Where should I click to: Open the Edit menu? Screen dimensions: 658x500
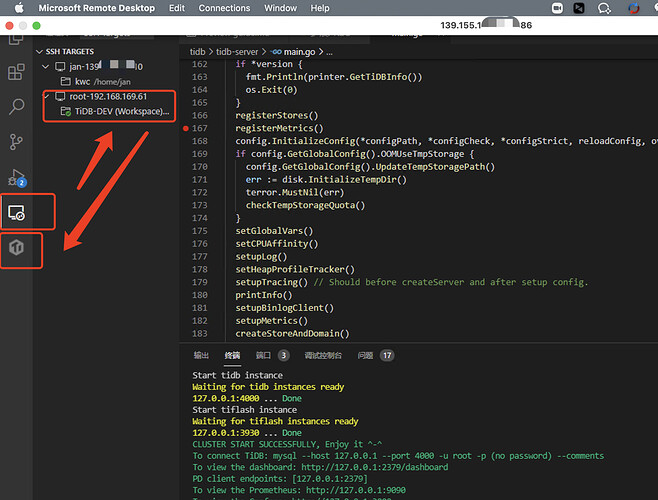click(177, 8)
